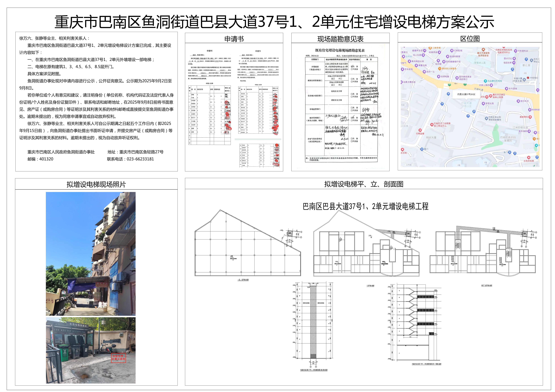The image size is (555, 392).
Task: Click the 申请书 section heading
Action: click(x=234, y=39)
